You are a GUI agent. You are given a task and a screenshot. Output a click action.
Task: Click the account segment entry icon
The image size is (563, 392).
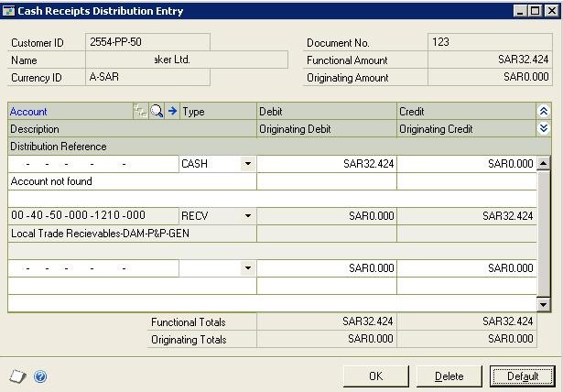pyautogui.click(x=140, y=111)
